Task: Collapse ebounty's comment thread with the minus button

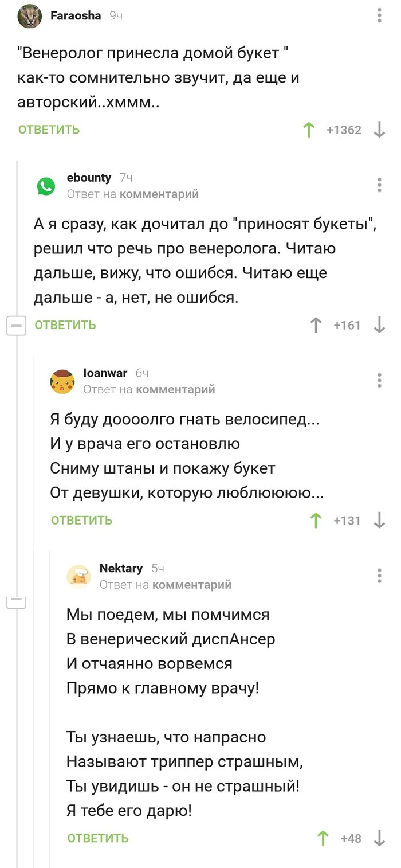Action: click(16, 325)
